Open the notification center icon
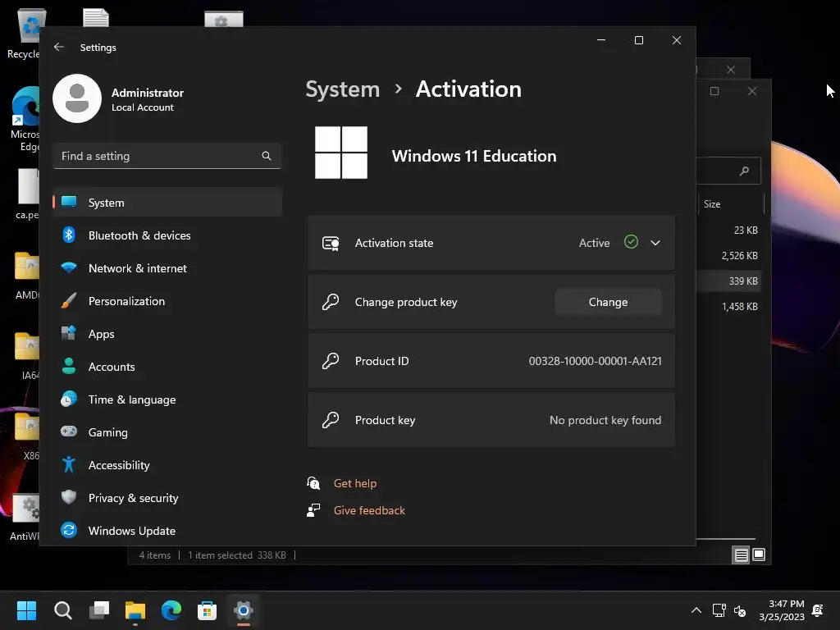Image resolution: width=840 pixels, height=630 pixels. [818, 610]
